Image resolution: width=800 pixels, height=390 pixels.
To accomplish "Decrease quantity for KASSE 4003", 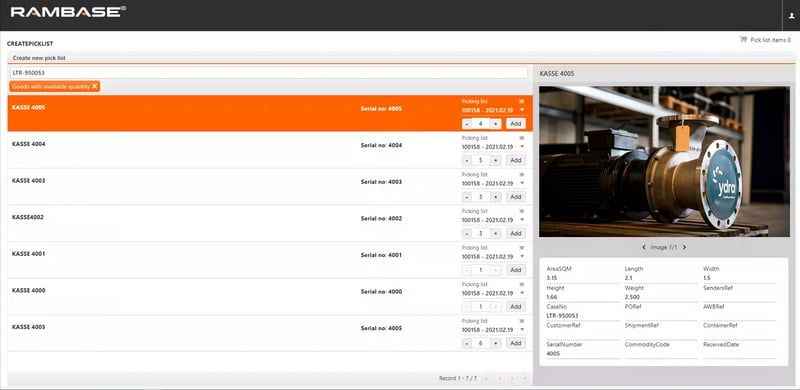I will coord(467,197).
